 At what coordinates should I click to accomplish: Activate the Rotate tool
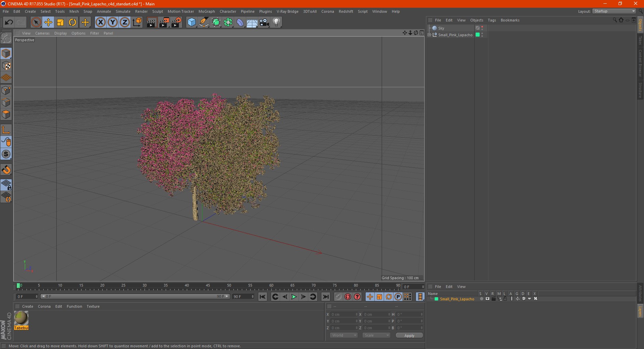point(72,22)
